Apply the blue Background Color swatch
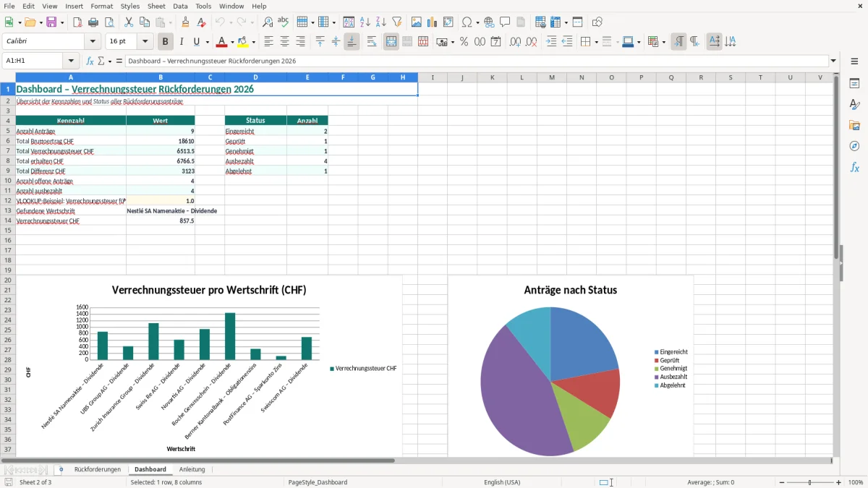 coord(627,42)
